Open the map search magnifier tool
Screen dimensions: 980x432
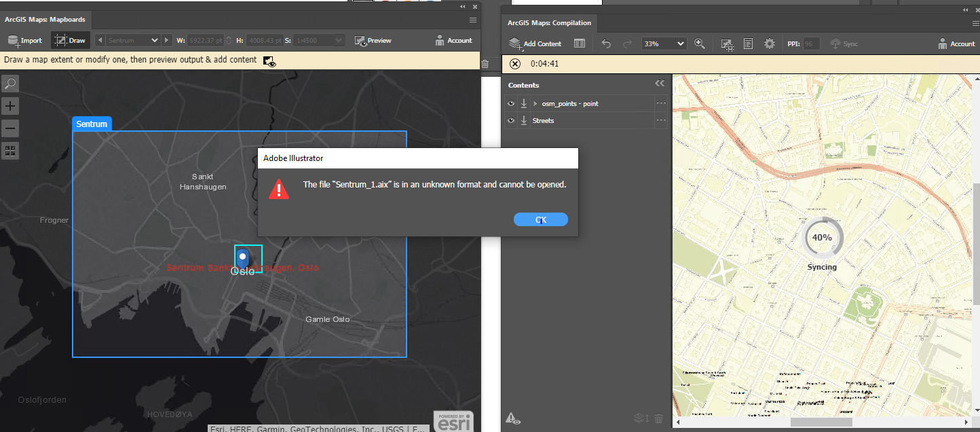tap(10, 83)
